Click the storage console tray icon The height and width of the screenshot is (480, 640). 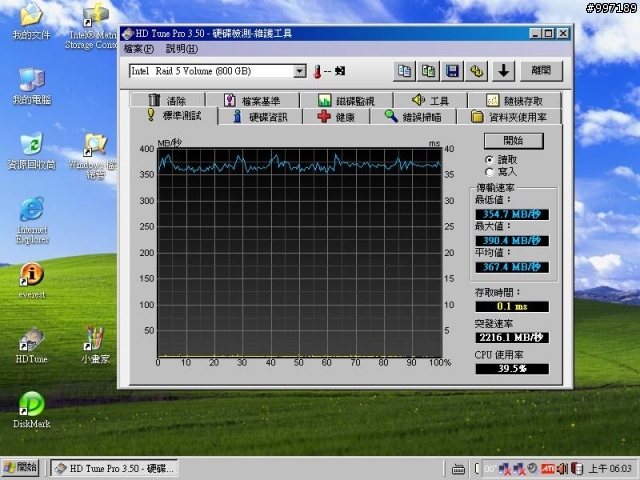pos(577,469)
